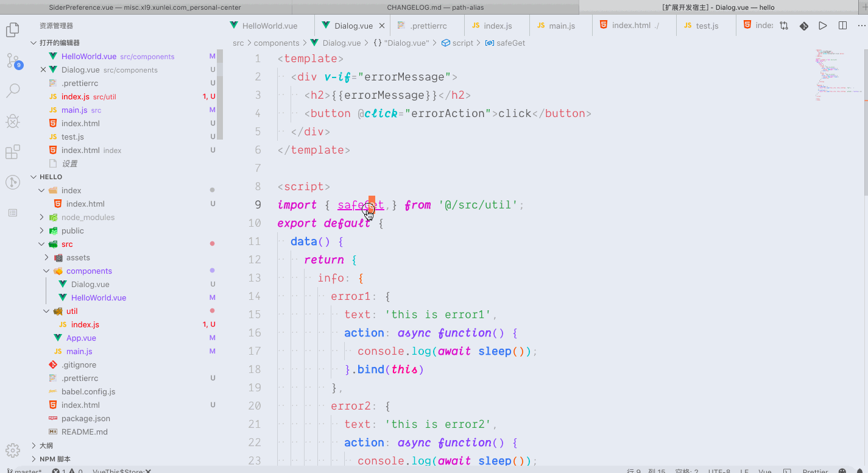Expand the assets folder

point(47,257)
